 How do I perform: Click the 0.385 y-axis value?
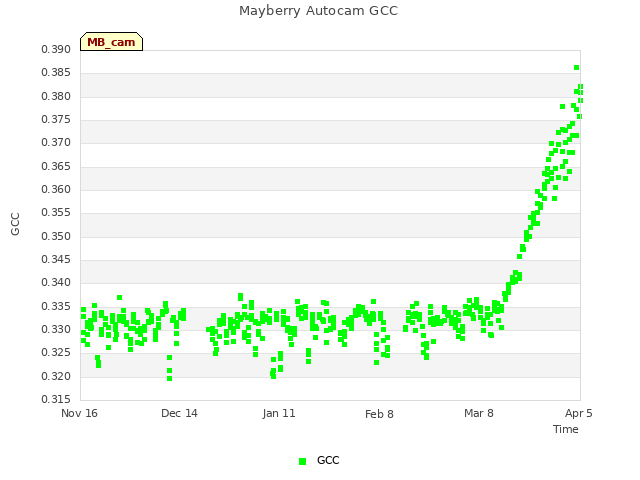pyautogui.click(x=56, y=73)
